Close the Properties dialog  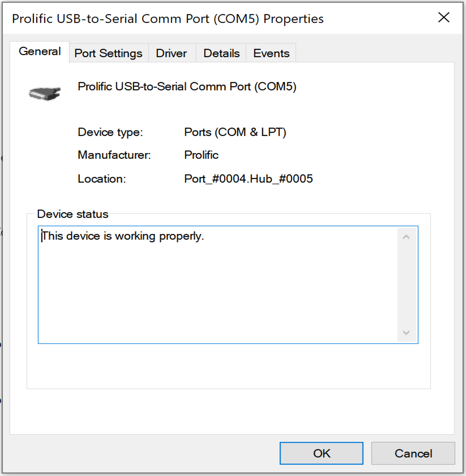coord(444,17)
